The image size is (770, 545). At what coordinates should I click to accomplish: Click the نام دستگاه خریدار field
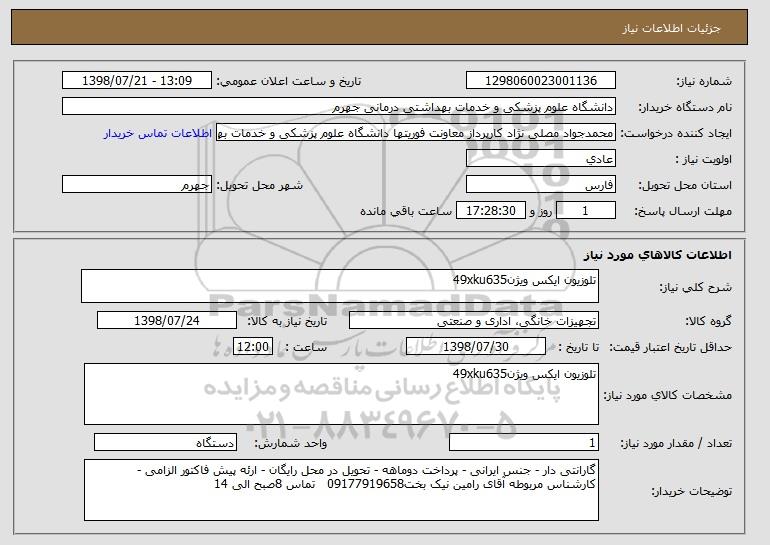[339, 107]
